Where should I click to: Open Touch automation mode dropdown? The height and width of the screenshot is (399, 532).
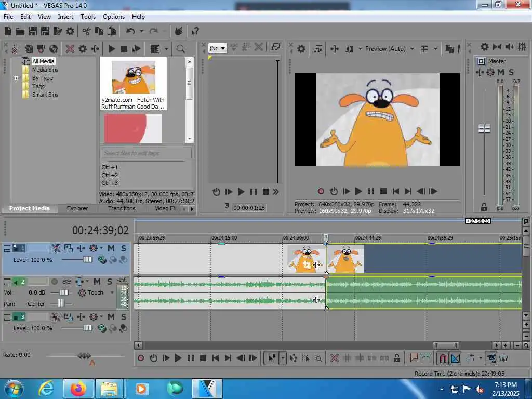(112, 292)
